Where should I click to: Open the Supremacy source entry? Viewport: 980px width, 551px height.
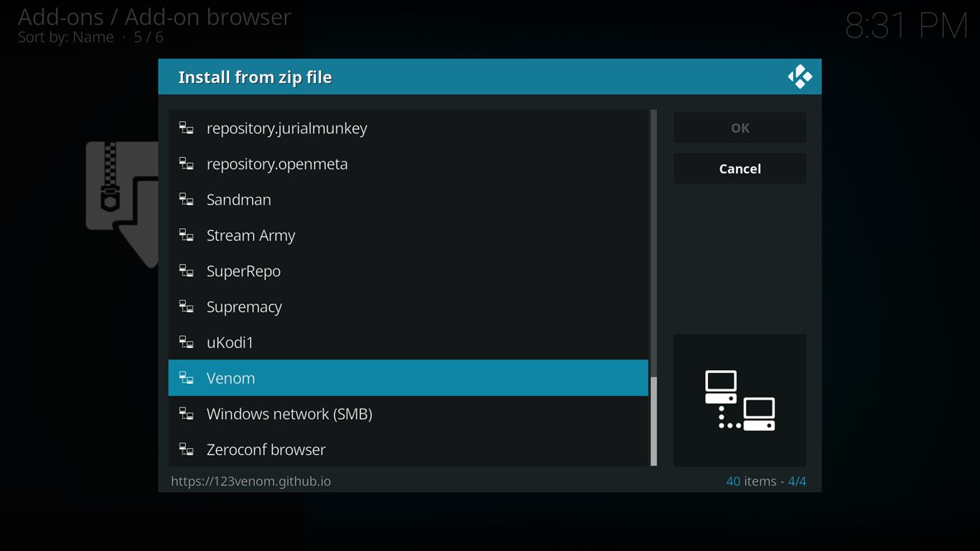(244, 307)
